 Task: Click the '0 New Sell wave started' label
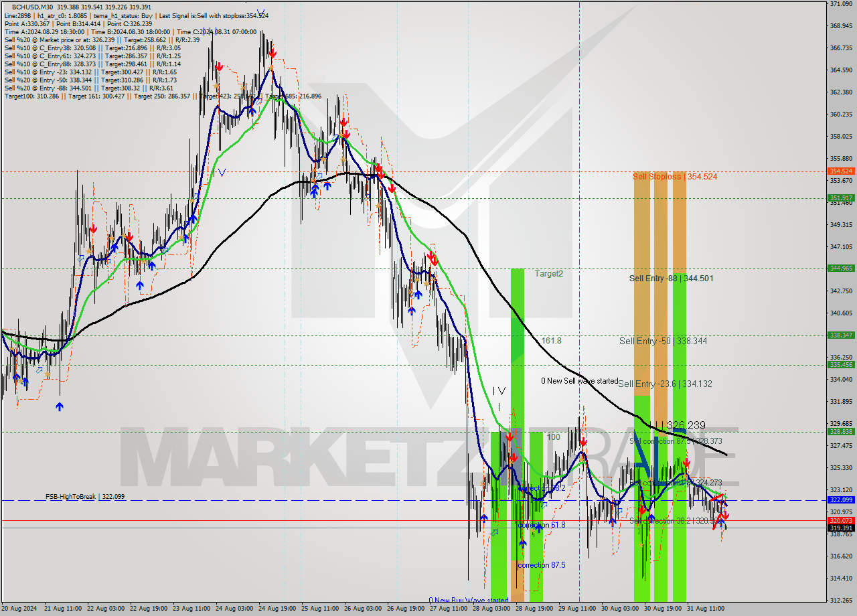[x=580, y=381]
